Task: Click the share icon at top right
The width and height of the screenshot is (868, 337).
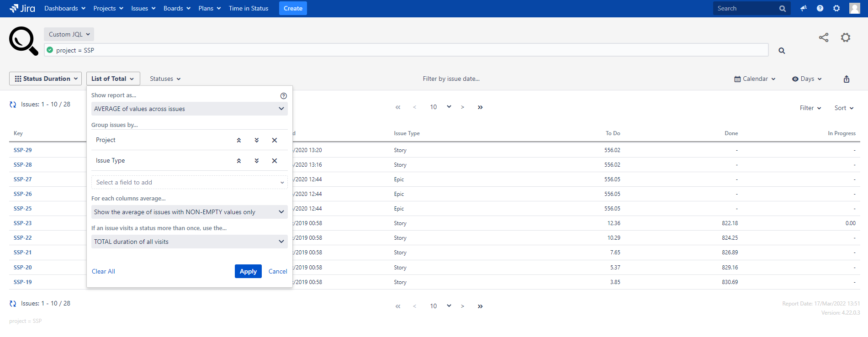Action: [x=823, y=37]
